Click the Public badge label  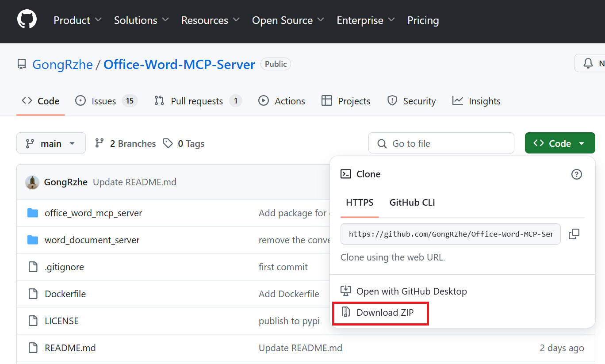[276, 64]
